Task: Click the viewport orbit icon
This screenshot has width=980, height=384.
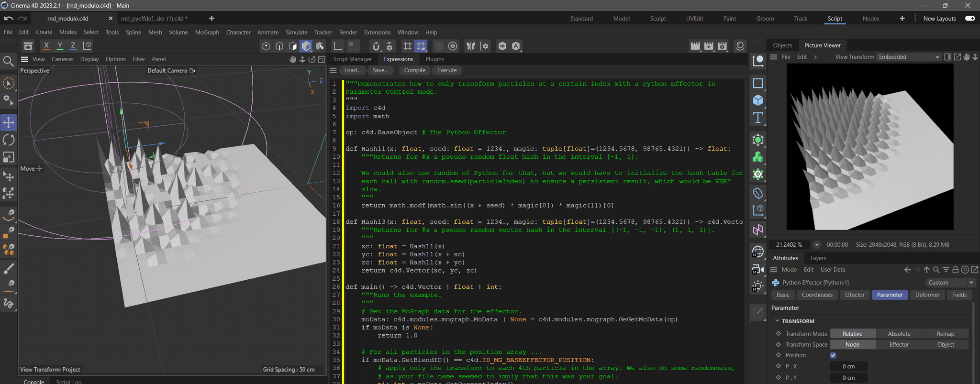Action: 312,59
